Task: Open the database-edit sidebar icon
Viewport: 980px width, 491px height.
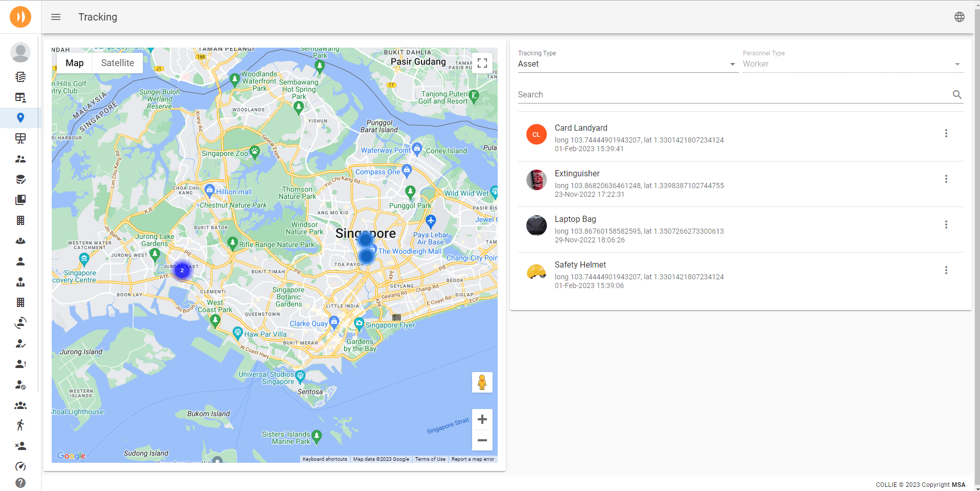Action: click(x=20, y=179)
